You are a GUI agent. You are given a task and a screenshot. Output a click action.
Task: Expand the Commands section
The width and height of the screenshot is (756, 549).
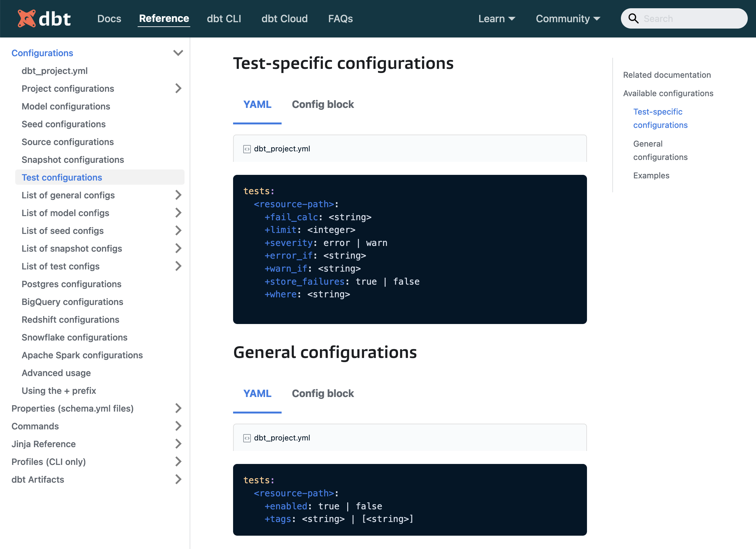click(x=179, y=426)
